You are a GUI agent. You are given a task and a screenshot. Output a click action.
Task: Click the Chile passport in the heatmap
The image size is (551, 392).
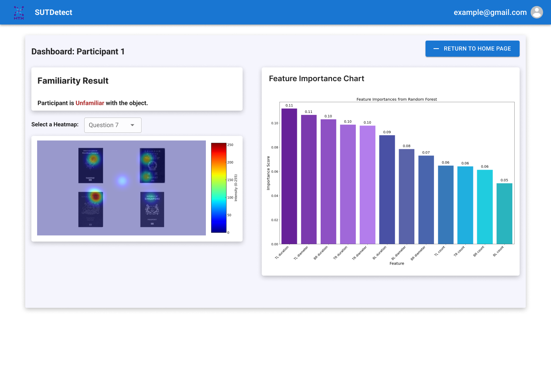pyautogui.click(x=91, y=209)
